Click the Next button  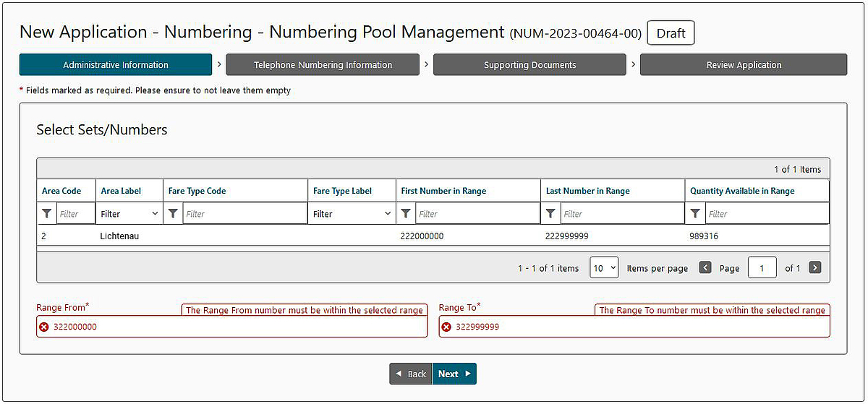[x=454, y=374]
